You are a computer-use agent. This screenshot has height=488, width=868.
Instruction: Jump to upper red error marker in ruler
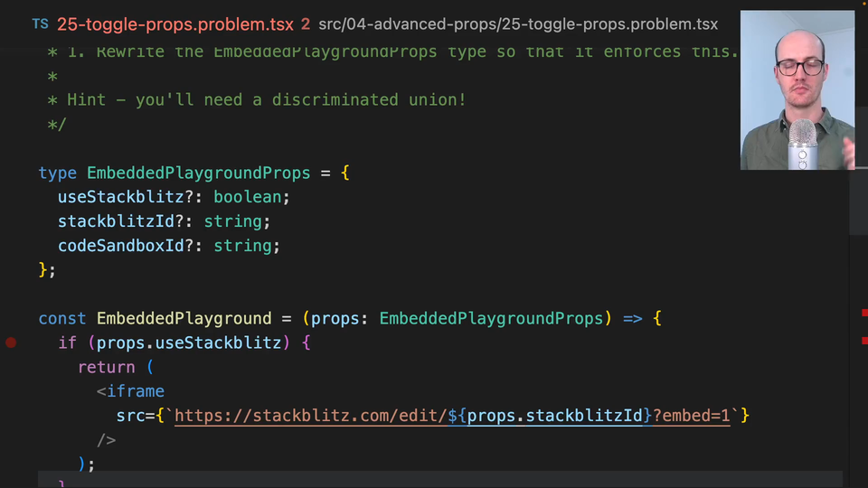[864, 313]
